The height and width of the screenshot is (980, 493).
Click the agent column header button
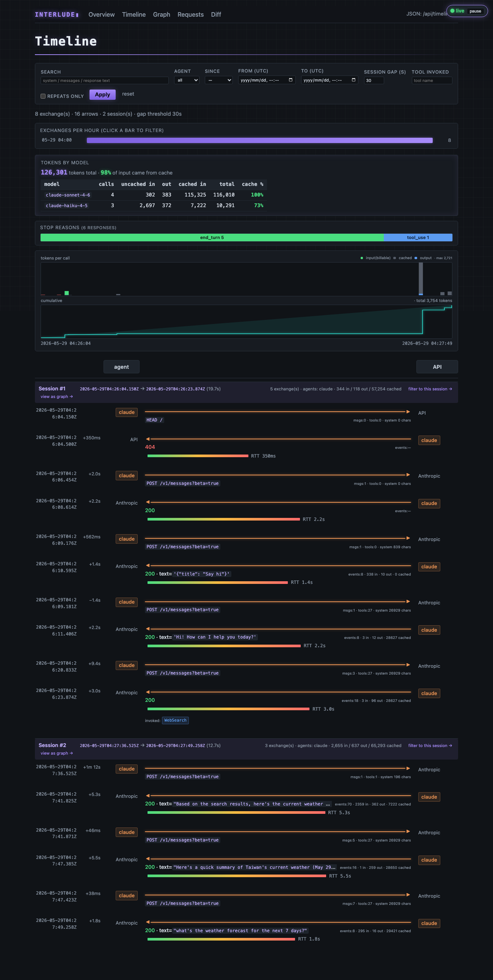[x=121, y=367]
